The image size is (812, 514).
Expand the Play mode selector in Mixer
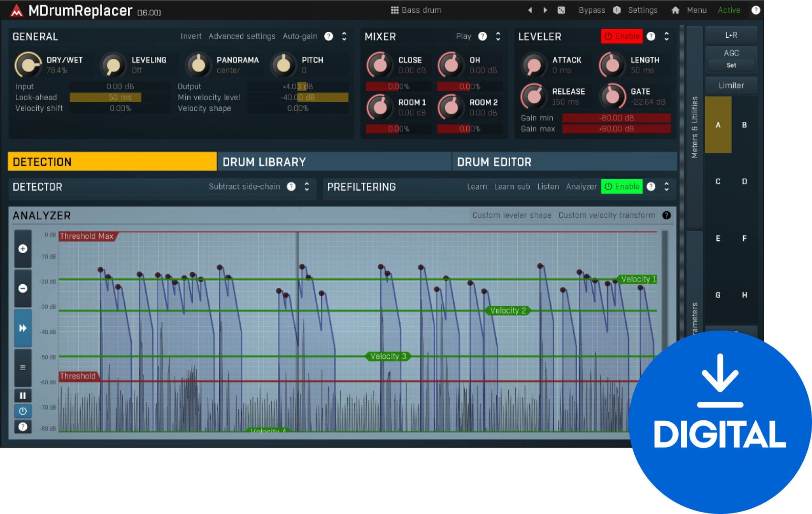(x=497, y=36)
